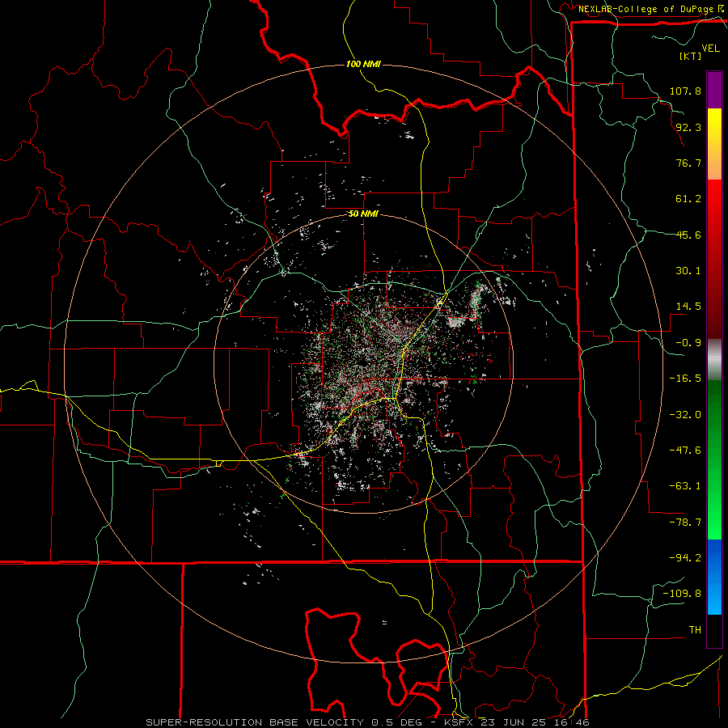728x728 pixels.
Task: Select the -0.9 velocity legend value
Action: point(688,343)
